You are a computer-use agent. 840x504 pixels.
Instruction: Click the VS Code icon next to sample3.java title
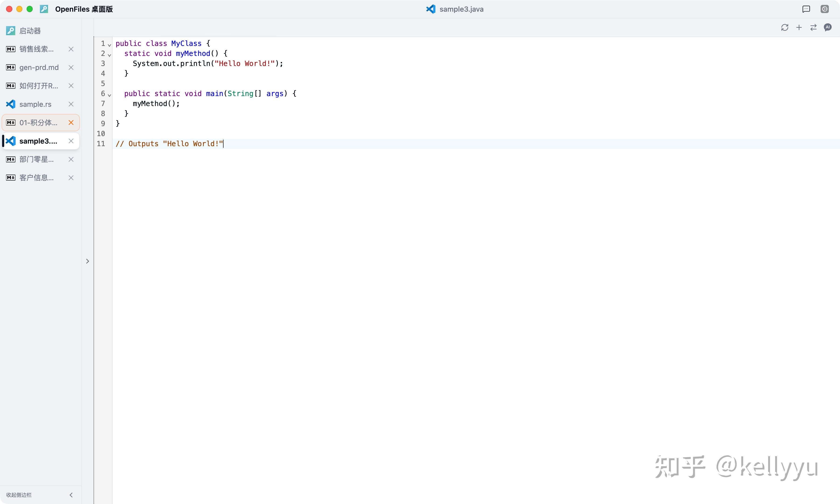point(431,9)
